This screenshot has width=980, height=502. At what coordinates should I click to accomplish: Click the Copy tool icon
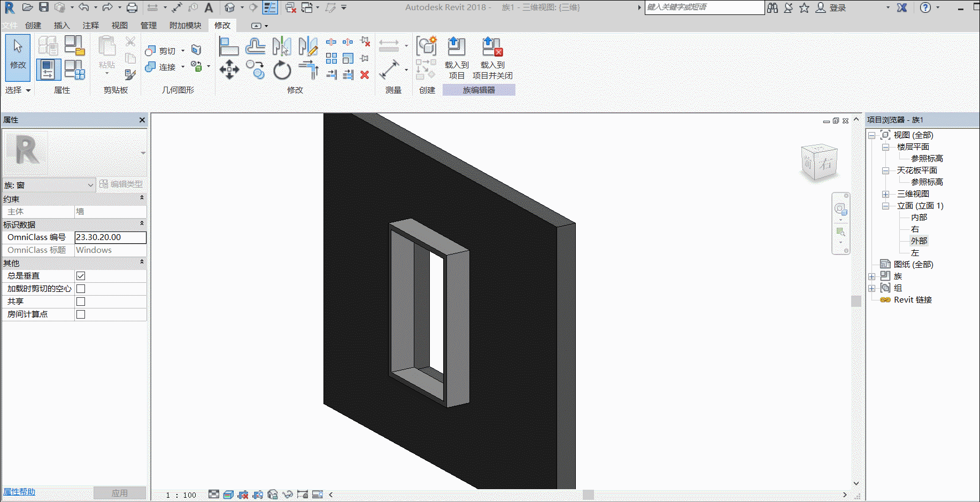point(255,69)
